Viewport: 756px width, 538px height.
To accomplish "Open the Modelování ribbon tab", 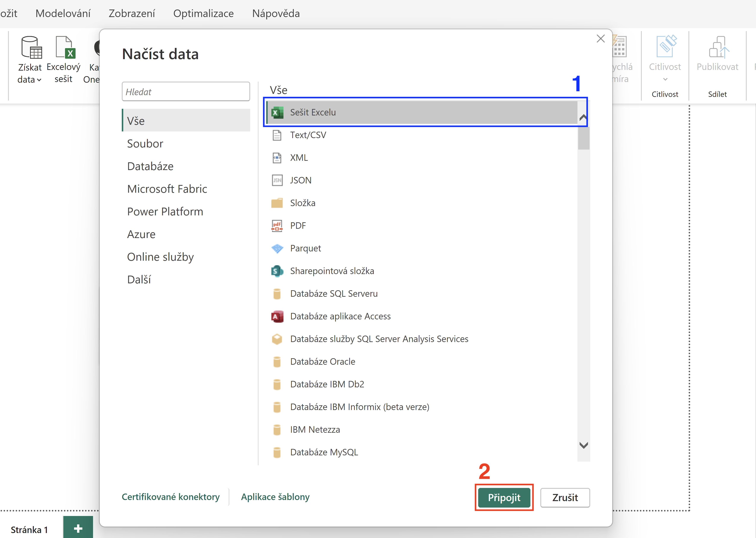I will 63,13.
